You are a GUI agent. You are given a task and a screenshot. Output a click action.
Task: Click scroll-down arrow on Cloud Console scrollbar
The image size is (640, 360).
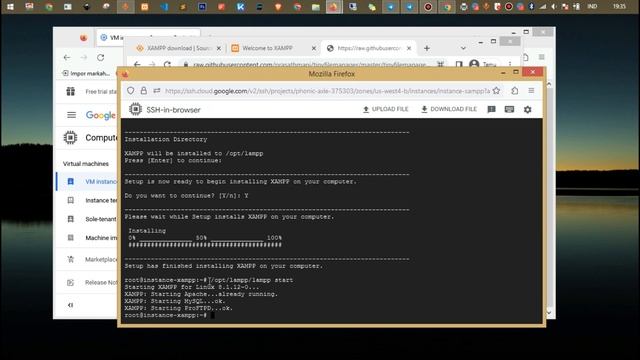coord(549,313)
